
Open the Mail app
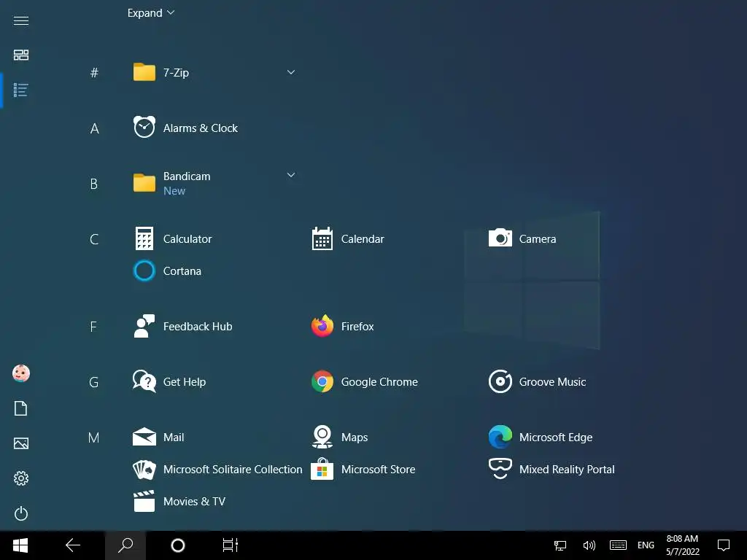click(x=158, y=437)
